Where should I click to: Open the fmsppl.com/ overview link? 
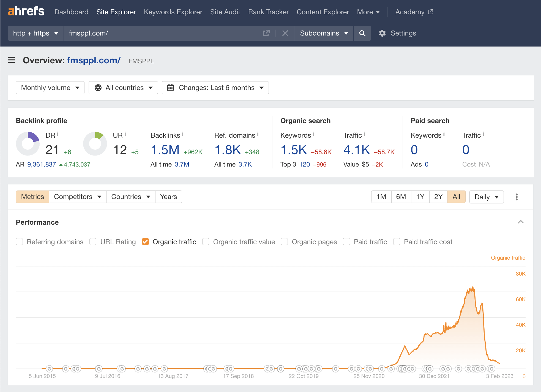click(94, 60)
